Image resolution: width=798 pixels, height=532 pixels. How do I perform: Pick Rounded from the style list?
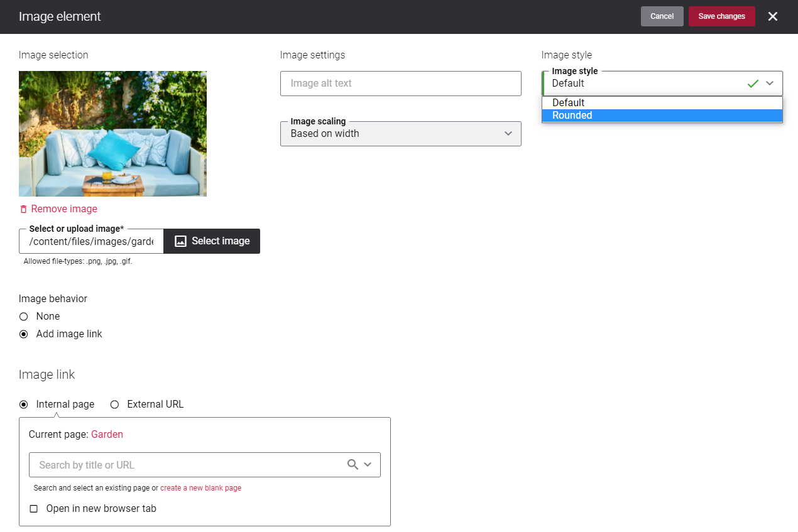(x=662, y=116)
